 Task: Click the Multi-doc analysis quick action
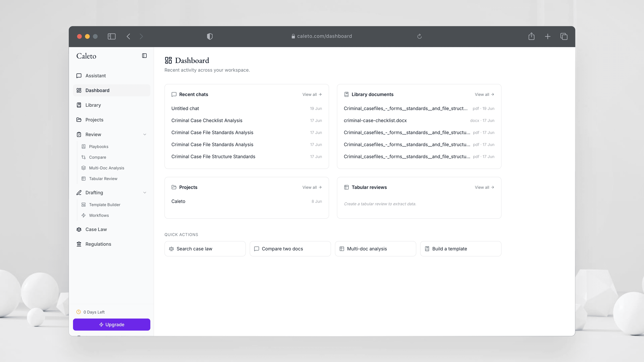[x=376, y=249]
